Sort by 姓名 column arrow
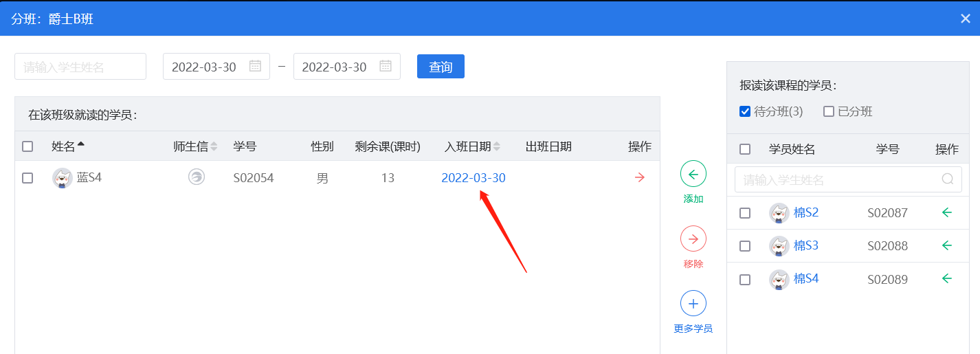This screenshot has height=354, width=980. coord(81,144)
